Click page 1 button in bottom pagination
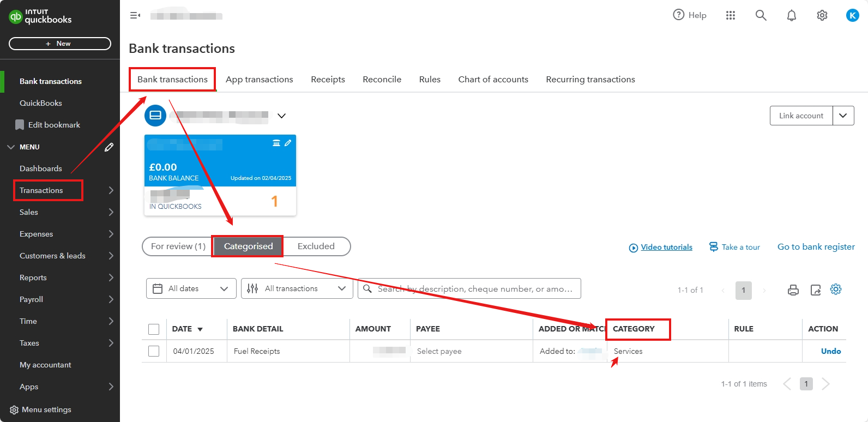This screenshot has width=868, height=422. click(x=806, y=384)
